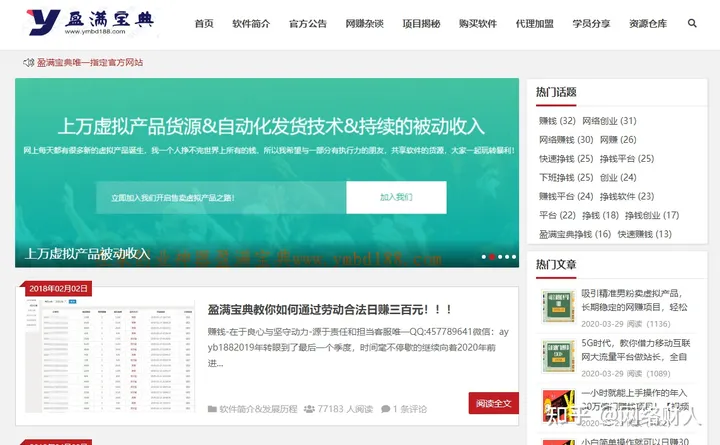Screen dimensions: 720x445
Task: Open the 挣钱创业 (17) tag
Action: (652, 215)
